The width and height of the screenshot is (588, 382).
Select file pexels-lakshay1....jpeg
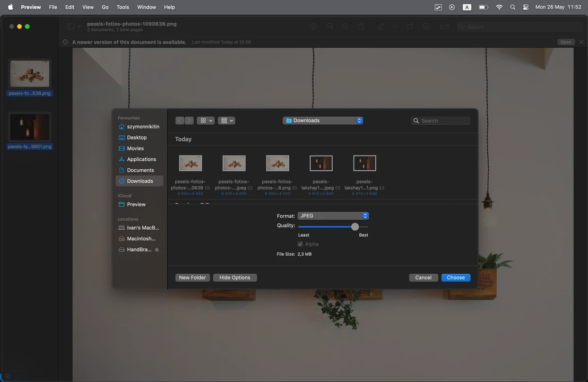[321, 175]
